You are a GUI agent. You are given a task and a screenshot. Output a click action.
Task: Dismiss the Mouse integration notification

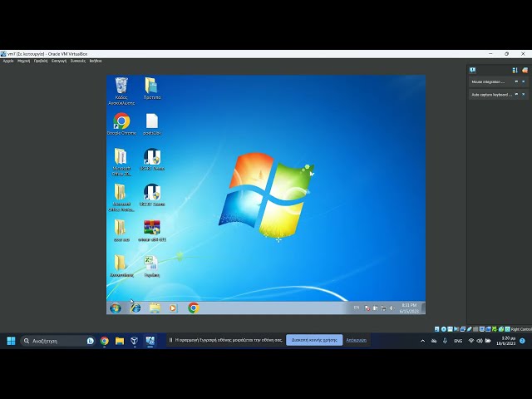click(x=523, y=81)
